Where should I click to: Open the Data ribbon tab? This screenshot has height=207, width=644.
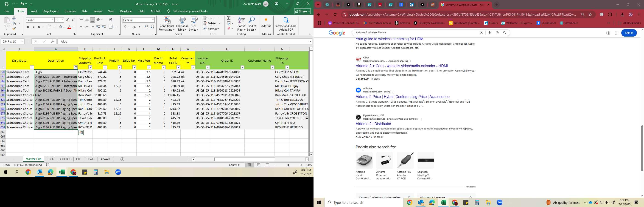(x=84, y=11)
